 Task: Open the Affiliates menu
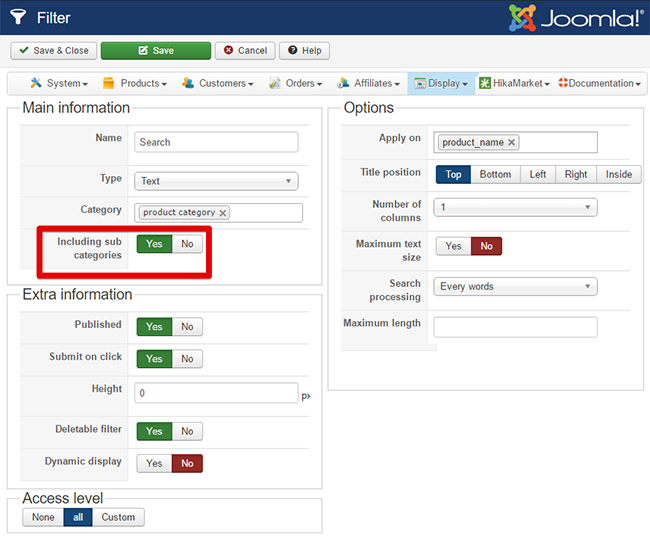click(368, 83)
